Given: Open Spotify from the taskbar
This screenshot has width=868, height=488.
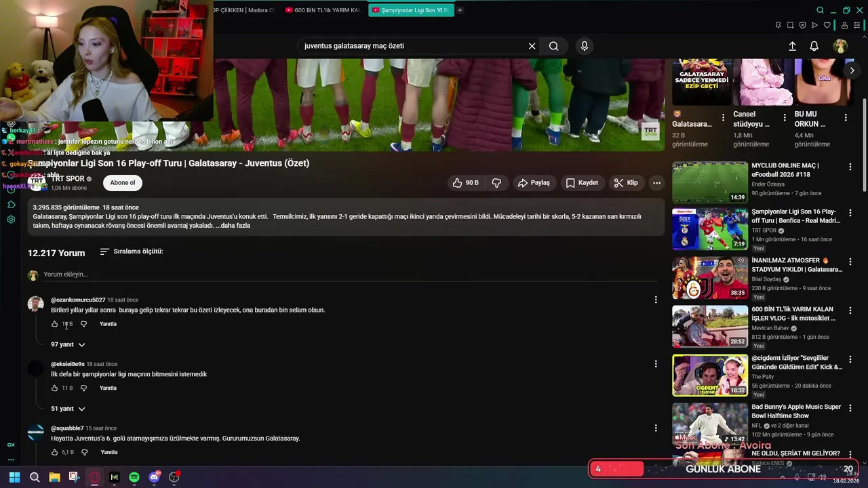Looking at the screenshot, I should 134,477.
